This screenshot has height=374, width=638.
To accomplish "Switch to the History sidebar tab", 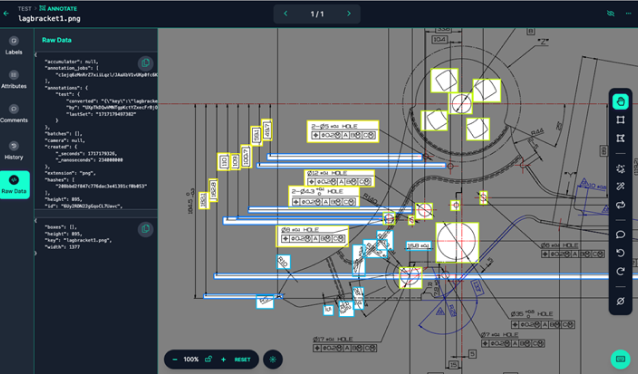I will click(14, 150).
